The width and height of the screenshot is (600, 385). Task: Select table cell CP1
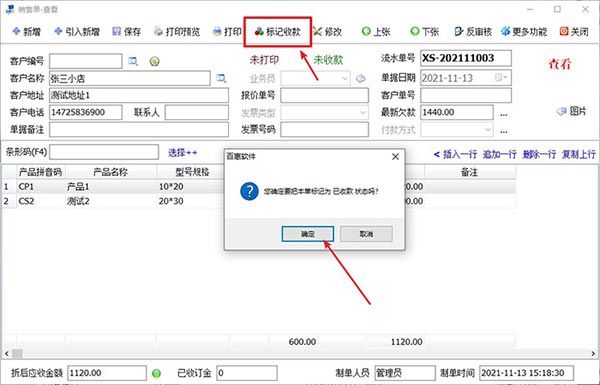pos(41,186)
